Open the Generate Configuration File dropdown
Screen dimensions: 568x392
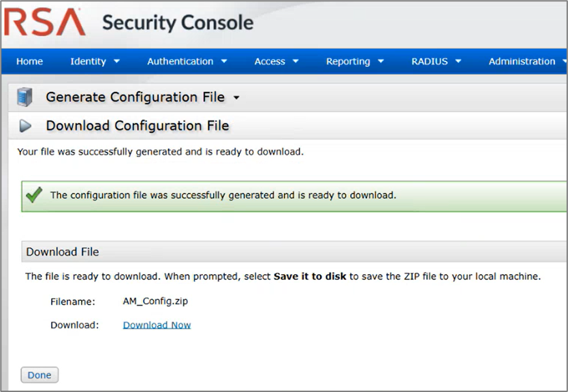236,97
